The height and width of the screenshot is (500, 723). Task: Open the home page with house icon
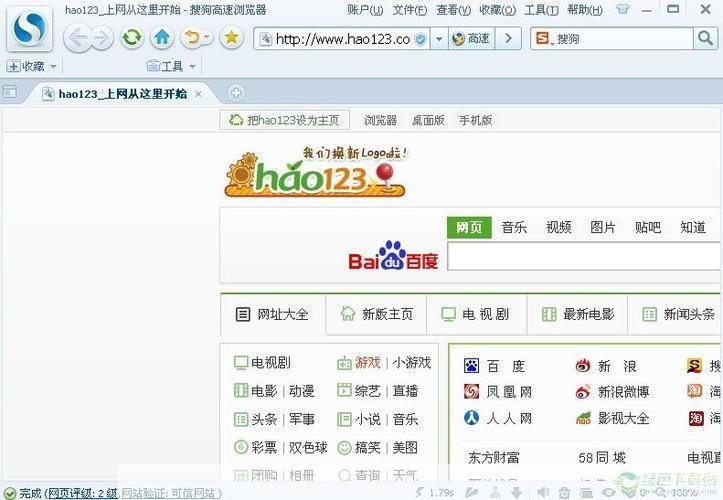point(162,37)
